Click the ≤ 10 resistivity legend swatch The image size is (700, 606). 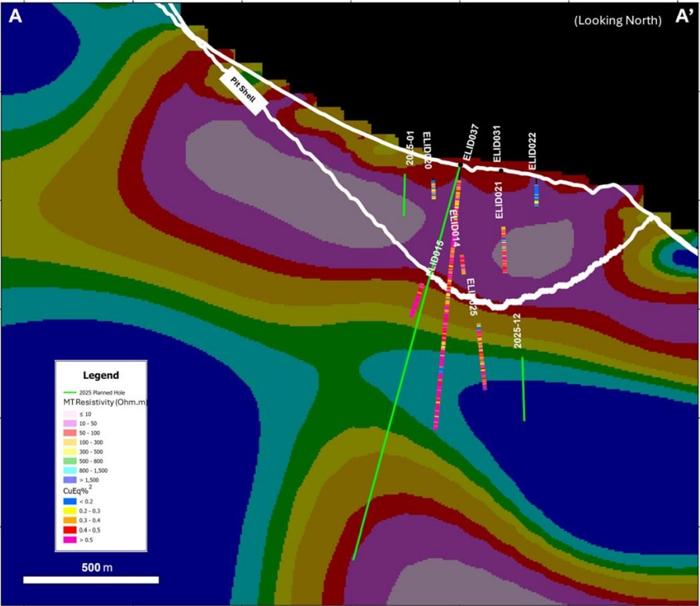point(70,413)
